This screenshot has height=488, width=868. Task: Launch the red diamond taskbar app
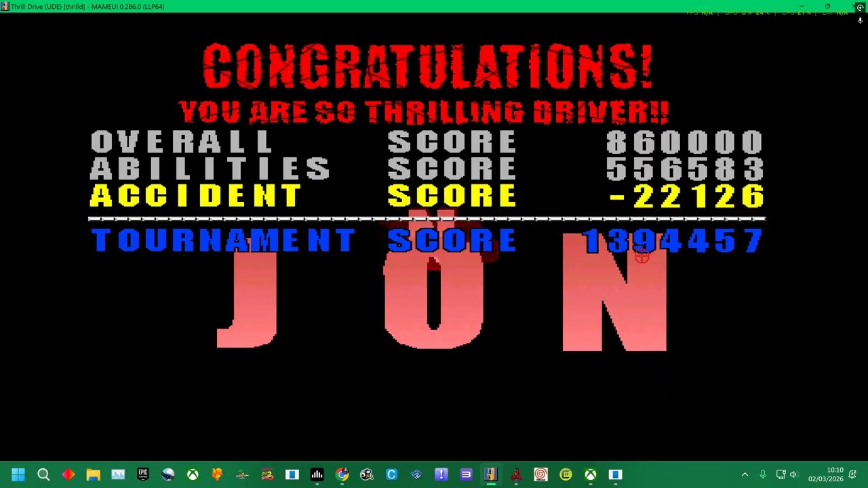68,474
